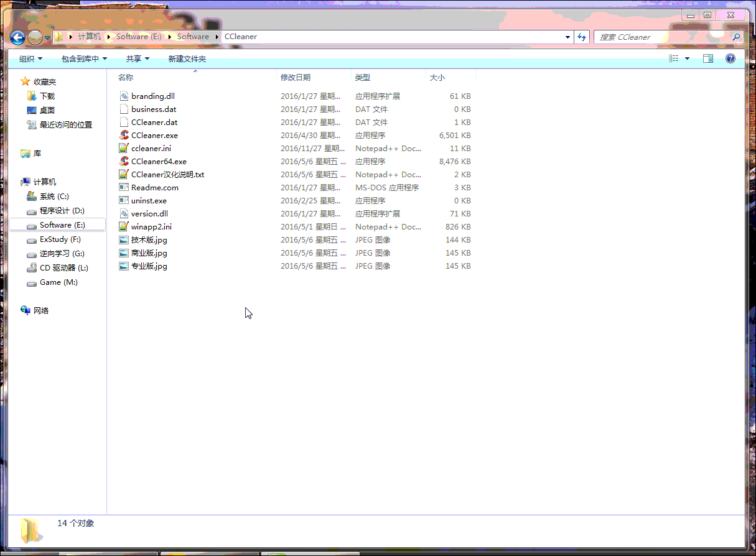The width and height of the screenshot is (756, 556).
Task: Select the business.dat file icon
Action: coord(124,109)
